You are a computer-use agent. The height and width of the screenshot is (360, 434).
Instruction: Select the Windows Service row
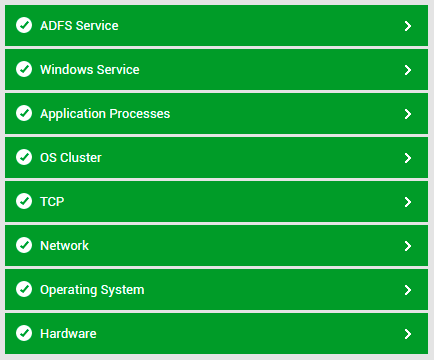tap(216, 70)
